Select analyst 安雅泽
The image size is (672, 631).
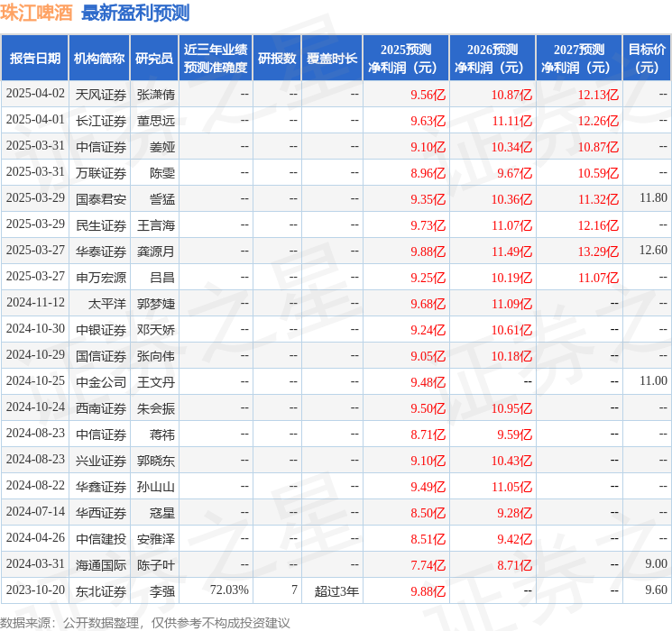pyautogui.click(x=156, y=539)
